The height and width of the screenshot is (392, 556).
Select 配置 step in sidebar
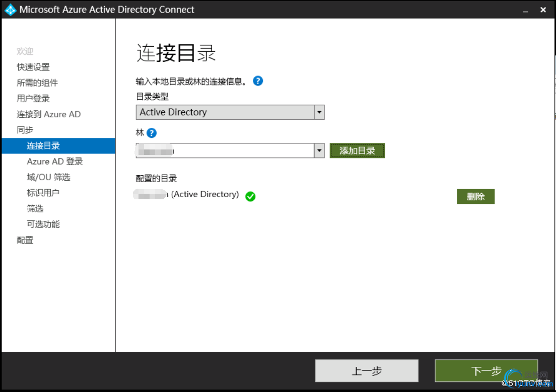(25, 240)
